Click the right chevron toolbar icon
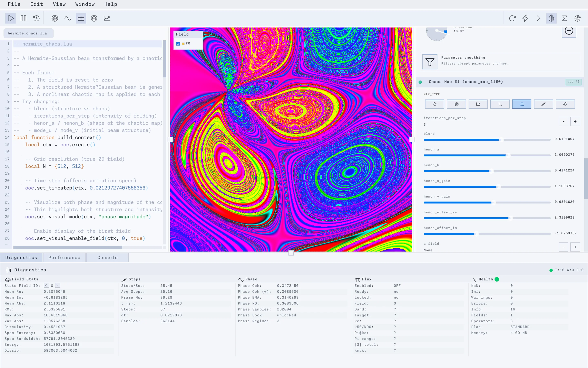This screenshot has width=588, height=368. [x=538, y=18]
